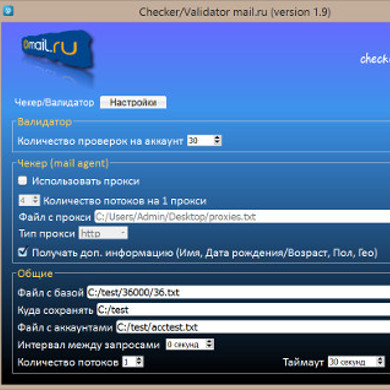
Task: Click the app icon in title bar
Action: pos(8,11)
